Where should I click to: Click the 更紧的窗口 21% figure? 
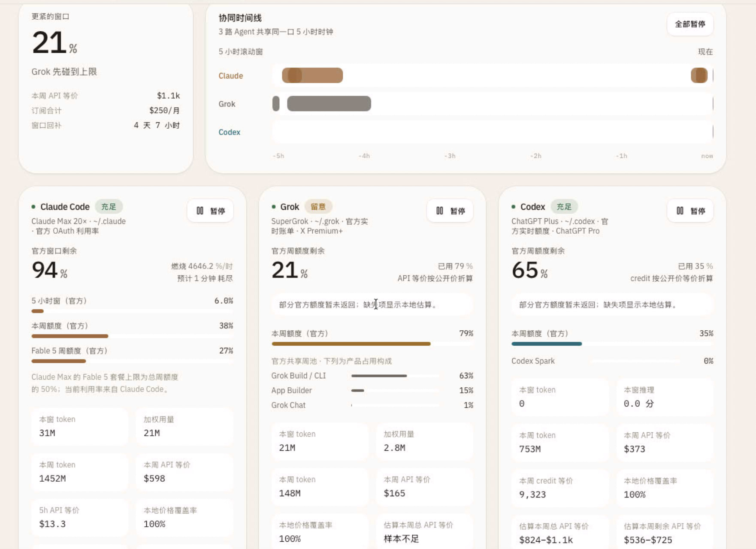tap(54, 43)
